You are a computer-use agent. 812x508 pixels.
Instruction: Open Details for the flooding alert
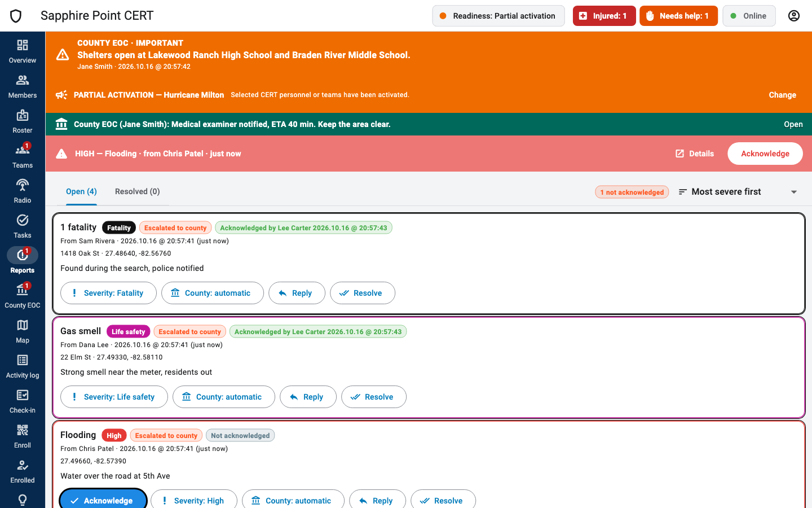(x=695, y=154)
